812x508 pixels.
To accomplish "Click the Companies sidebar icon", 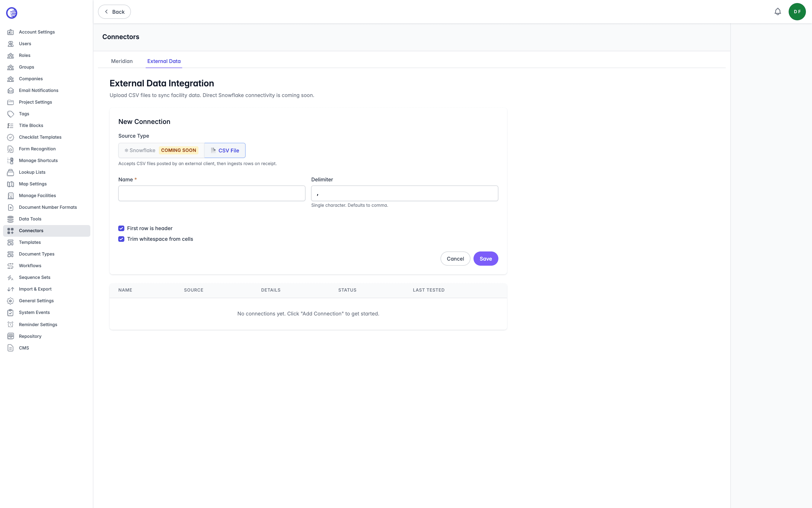I will coord(11,79).
